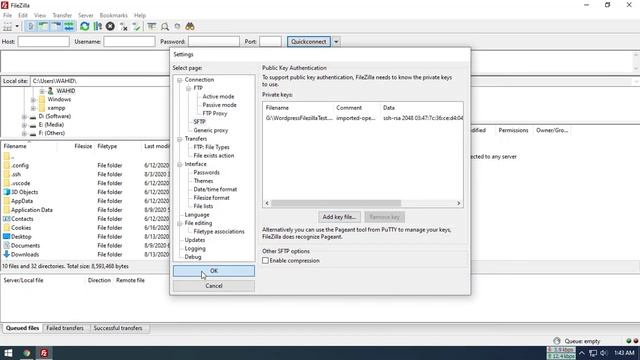Screen dimensions: 640x360
Task: Click the Cancel current operation icon
Action: (x=110, y=27)
